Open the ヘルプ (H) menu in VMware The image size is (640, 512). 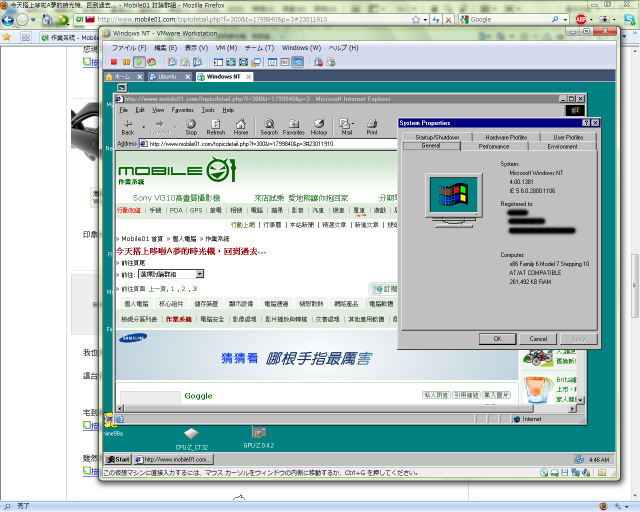[344, 48]
